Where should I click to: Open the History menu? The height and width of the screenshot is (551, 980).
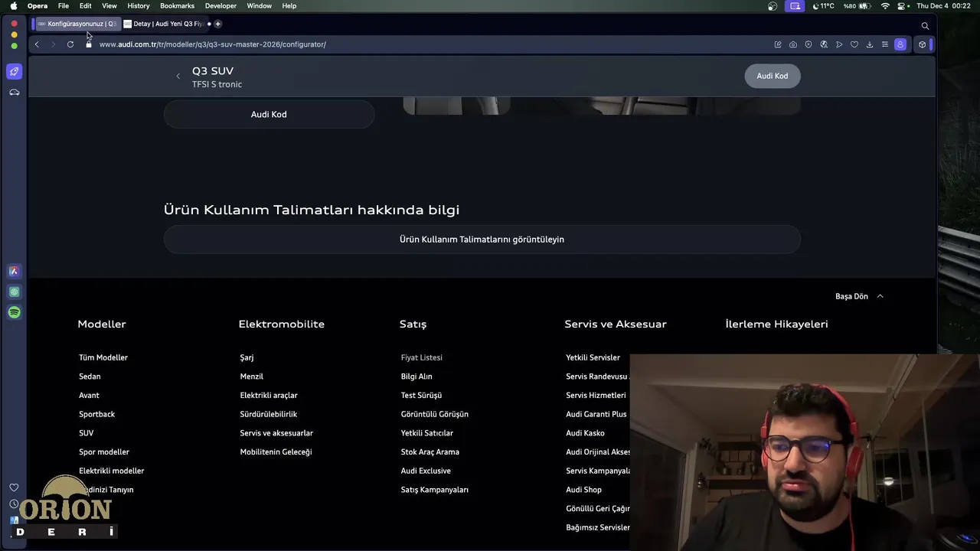tap(139, 5)
